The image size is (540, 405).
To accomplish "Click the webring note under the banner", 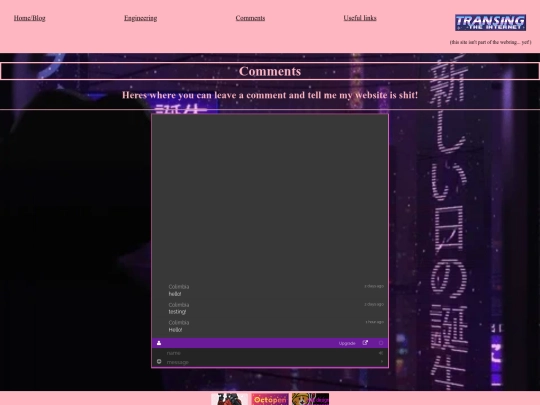I will (490, 42).
